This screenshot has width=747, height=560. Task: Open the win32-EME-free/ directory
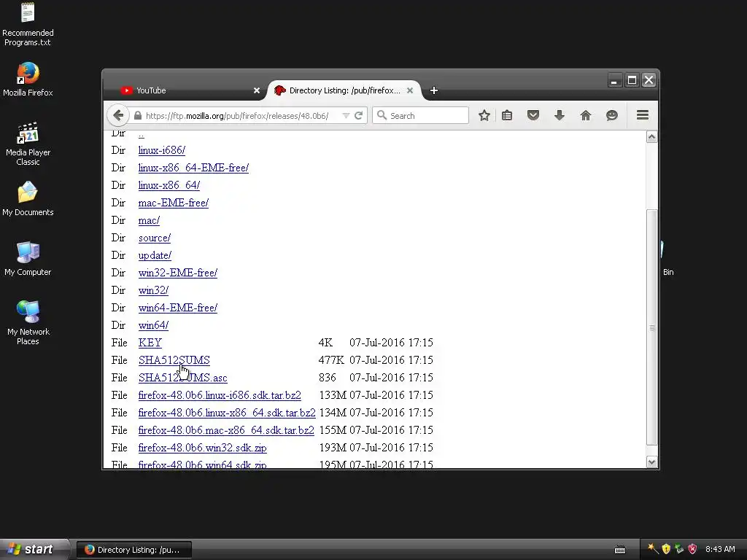pos(178,273)
